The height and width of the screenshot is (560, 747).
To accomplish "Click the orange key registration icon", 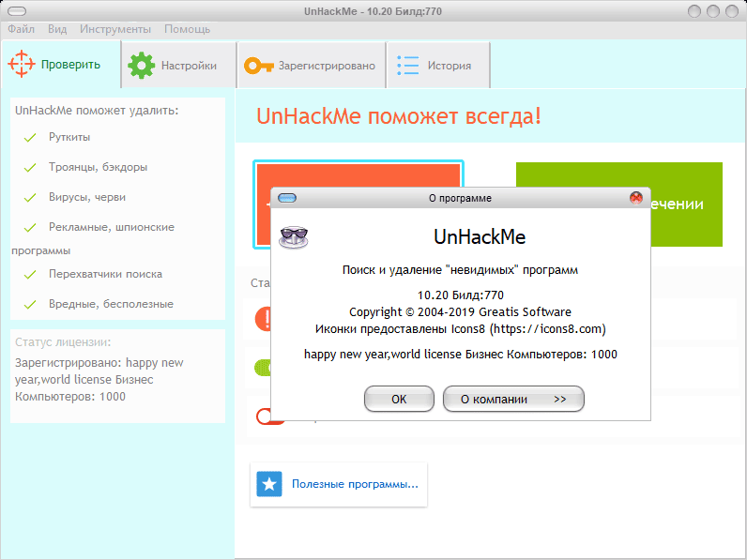I will tap(259, 66).
